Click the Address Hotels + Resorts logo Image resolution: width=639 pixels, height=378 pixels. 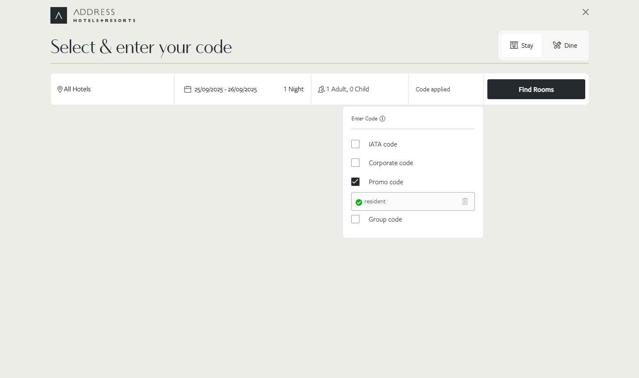[93, 15]
